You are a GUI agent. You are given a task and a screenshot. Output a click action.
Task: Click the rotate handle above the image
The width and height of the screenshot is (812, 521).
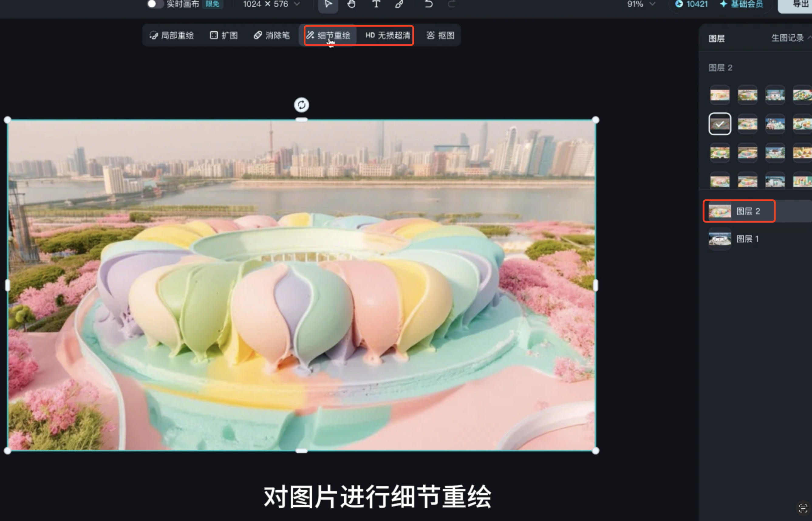[x=301, y=105]
